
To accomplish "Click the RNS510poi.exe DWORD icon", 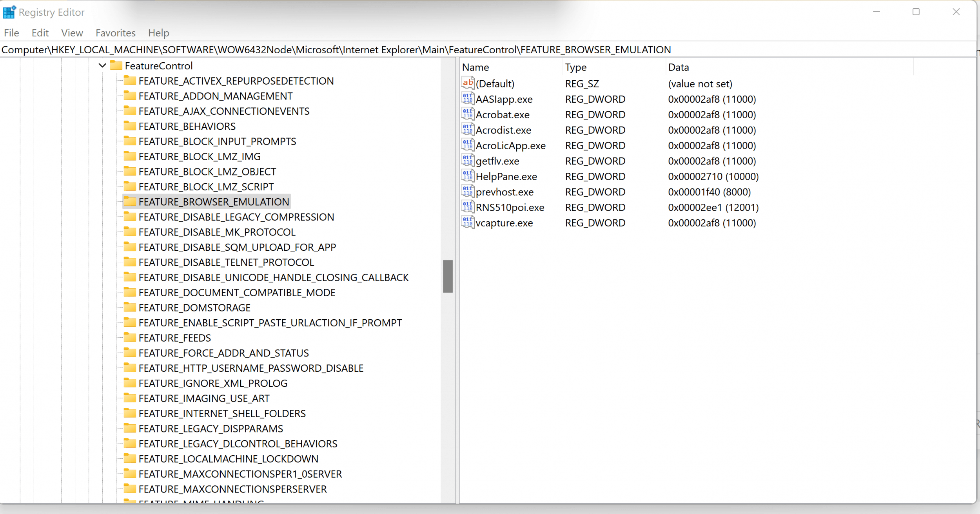I will click(468, 207).
